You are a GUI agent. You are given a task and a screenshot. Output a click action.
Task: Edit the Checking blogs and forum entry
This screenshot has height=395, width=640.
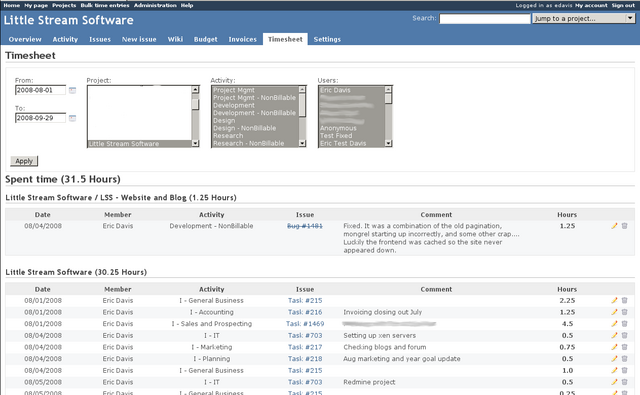pos(614,347)
